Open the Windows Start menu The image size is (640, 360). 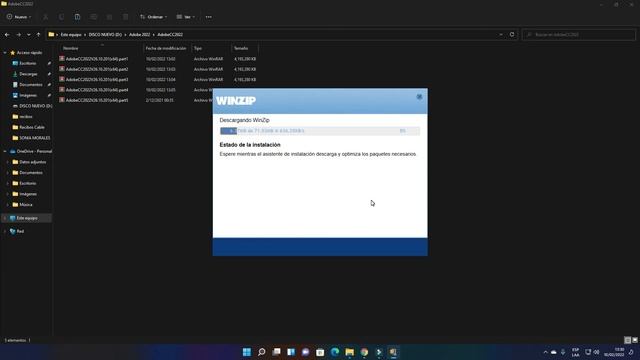click(247, 352)
